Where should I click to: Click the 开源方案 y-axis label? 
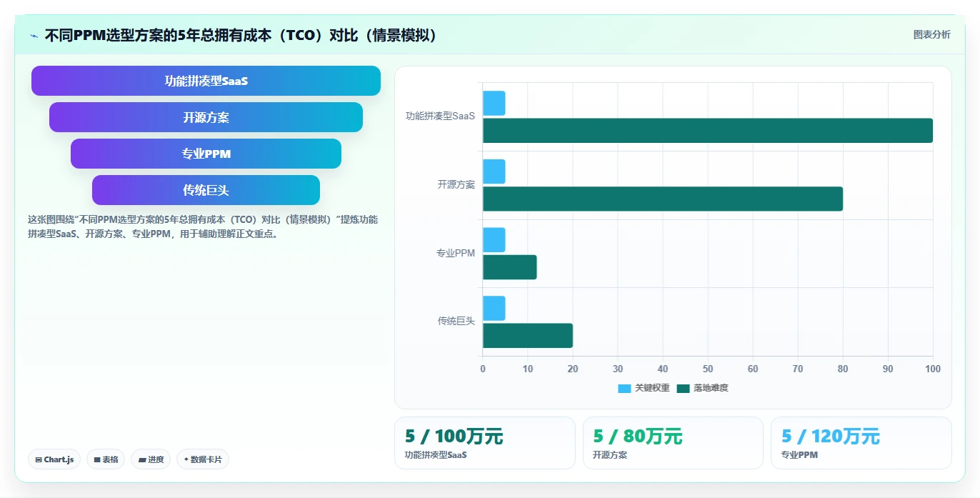point(456,184)
